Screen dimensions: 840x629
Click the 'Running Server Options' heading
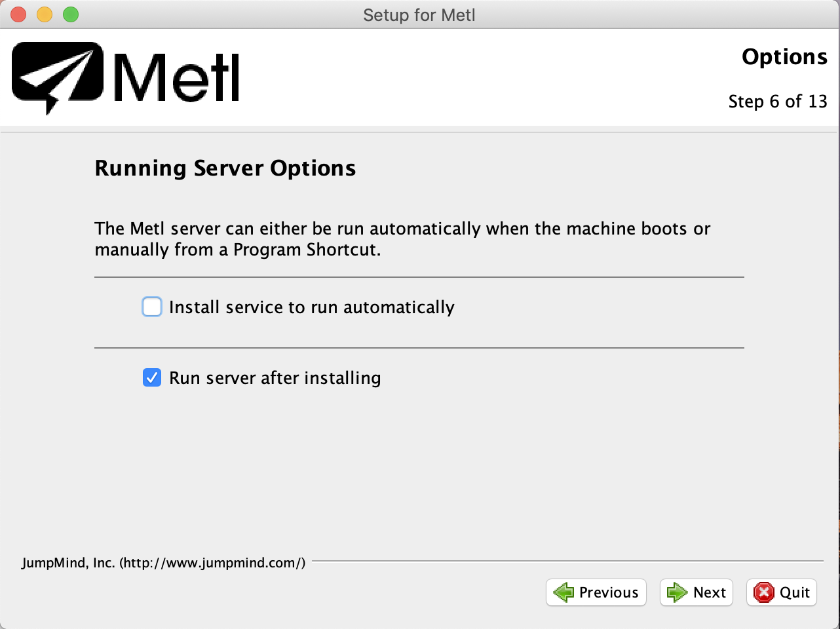(225, 168)
